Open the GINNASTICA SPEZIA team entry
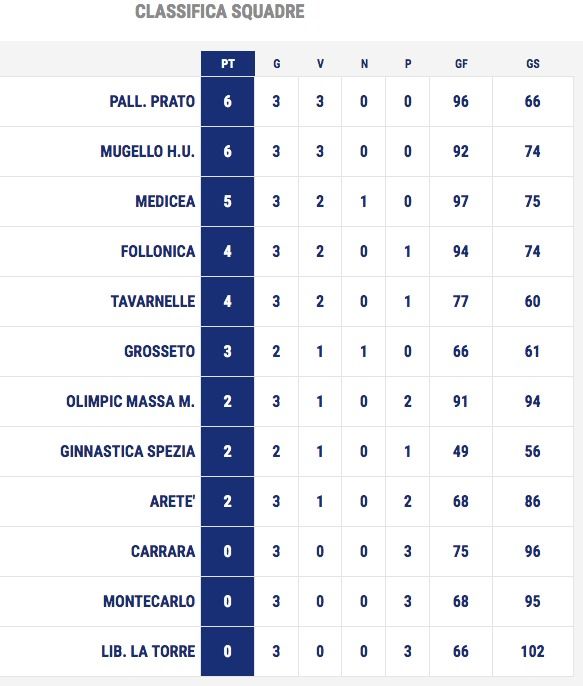The image size is (583, 686). [x=128, y=451]
